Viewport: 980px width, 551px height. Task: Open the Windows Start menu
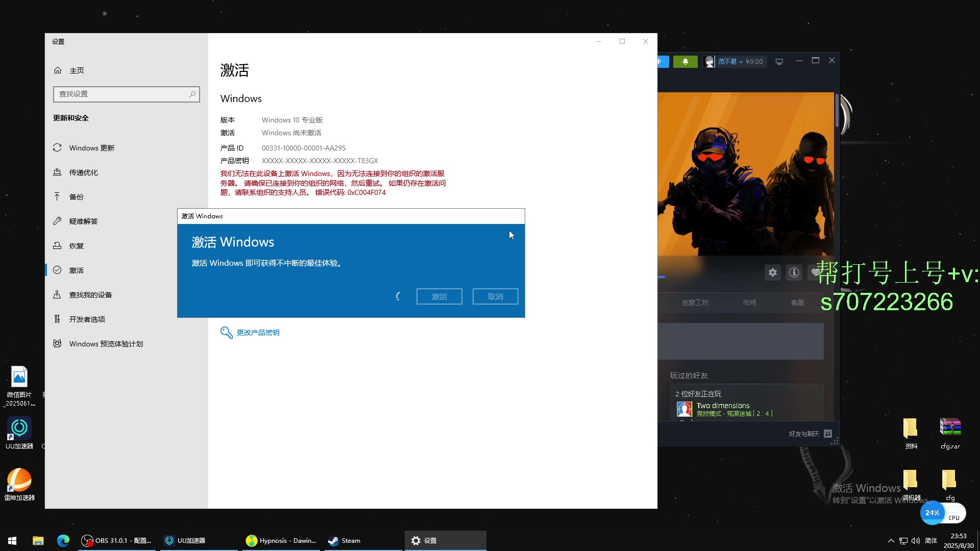click(12, 541)
